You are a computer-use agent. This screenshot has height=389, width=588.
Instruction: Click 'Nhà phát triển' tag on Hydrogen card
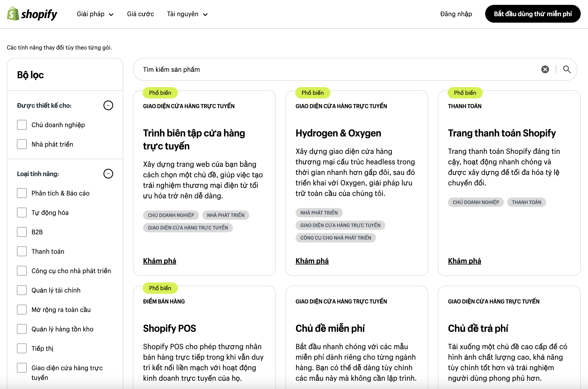[x=319, y=213]
